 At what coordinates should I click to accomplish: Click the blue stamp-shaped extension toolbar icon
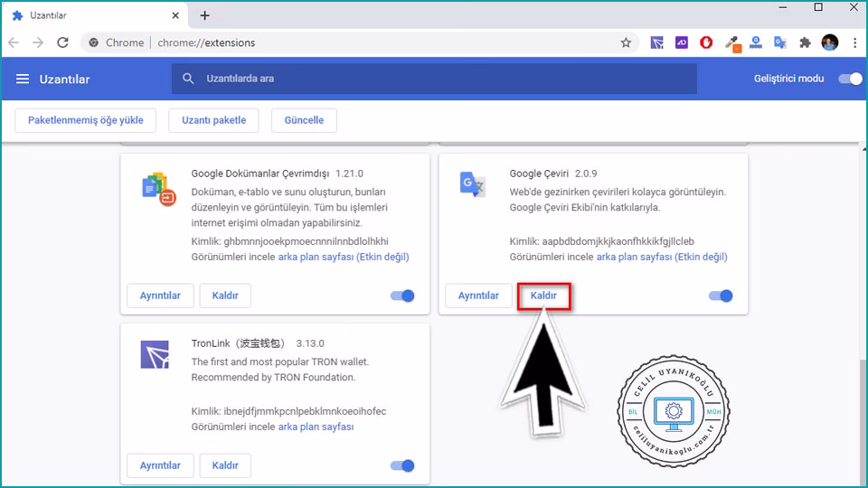756,42
